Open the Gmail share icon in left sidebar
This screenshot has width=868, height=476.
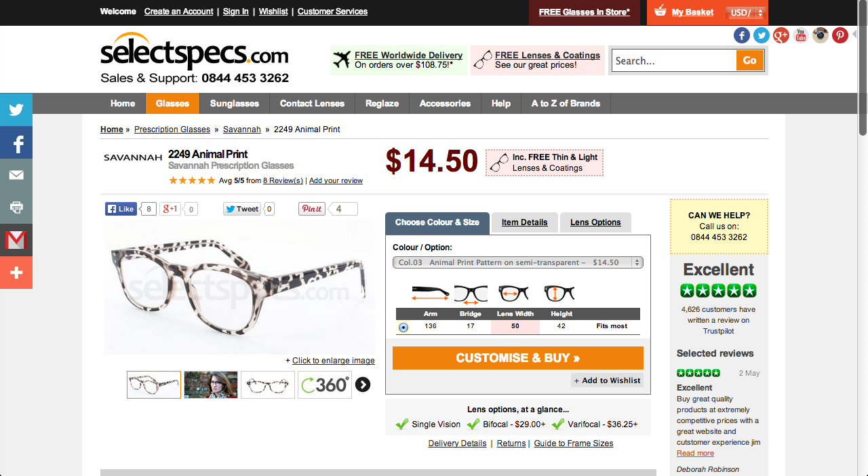coord(16,239)
